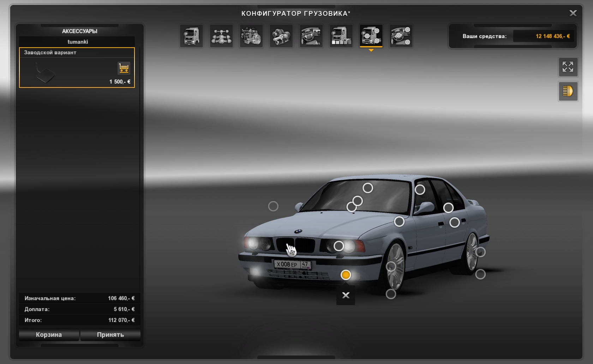
Task: Select the Заводской вариант accessory card
Action: tap(77, 67)
